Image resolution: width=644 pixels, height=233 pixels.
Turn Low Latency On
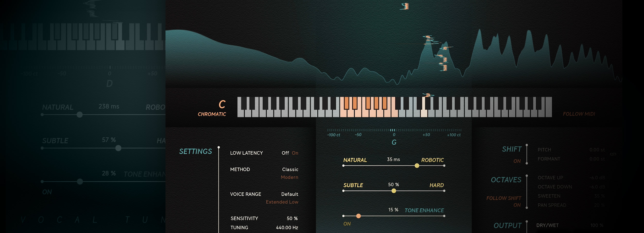coord(295,153)
